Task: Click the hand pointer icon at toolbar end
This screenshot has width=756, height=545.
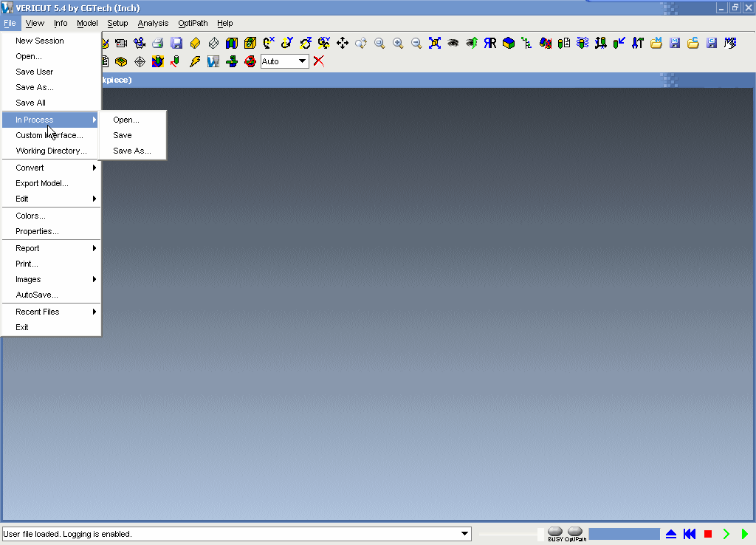Action: 730,44
